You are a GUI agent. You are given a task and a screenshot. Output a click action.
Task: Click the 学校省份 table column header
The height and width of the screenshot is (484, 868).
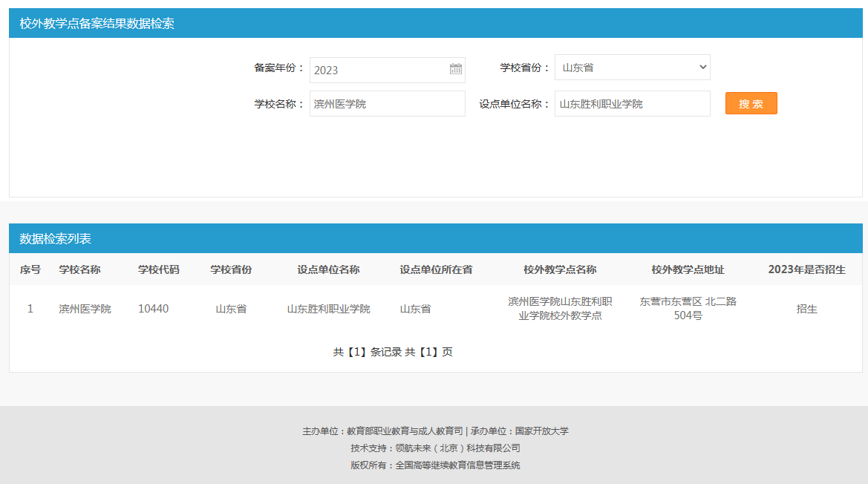[x=231, y=269]
